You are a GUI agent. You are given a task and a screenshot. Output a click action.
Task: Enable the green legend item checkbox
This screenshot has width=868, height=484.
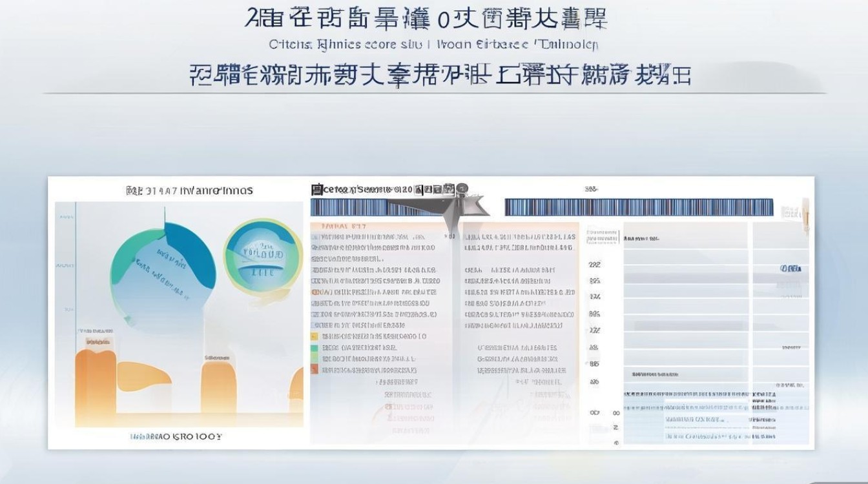coord(315,348)
